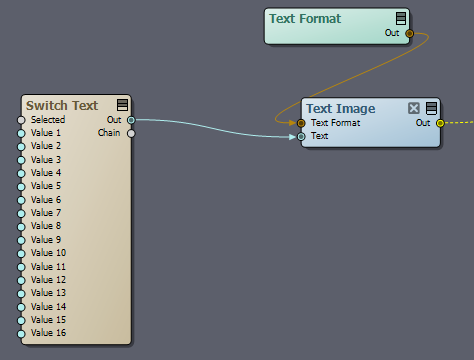Select the Text Image node title
This screenshot has width=474, height=360.
pos(341,109)
